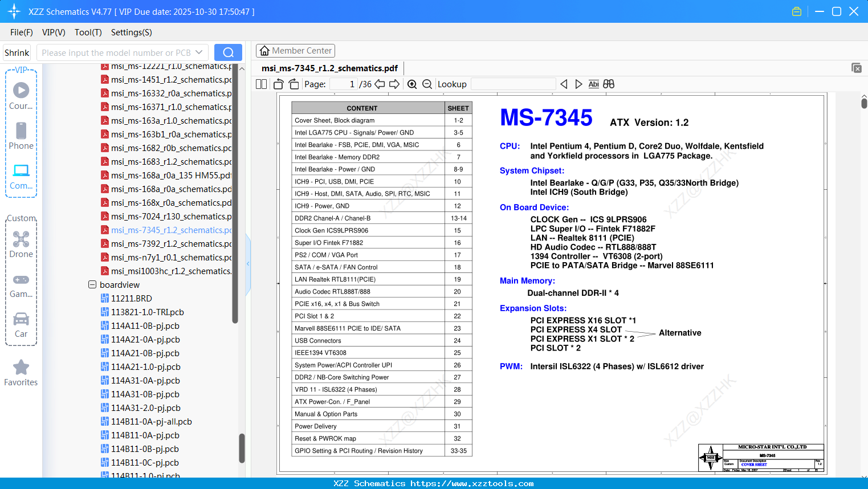
Task: Jump to the next lookup match
Action: 578,84
